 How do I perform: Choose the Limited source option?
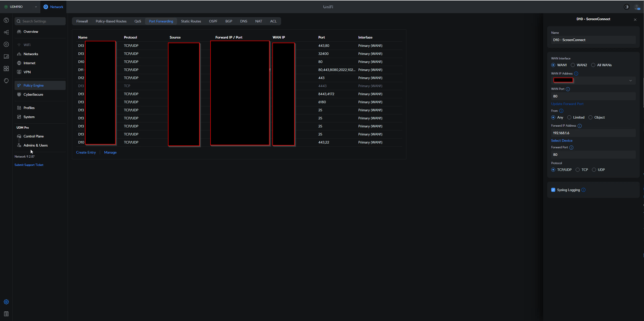pyautogui.click(x=569, y=117)
